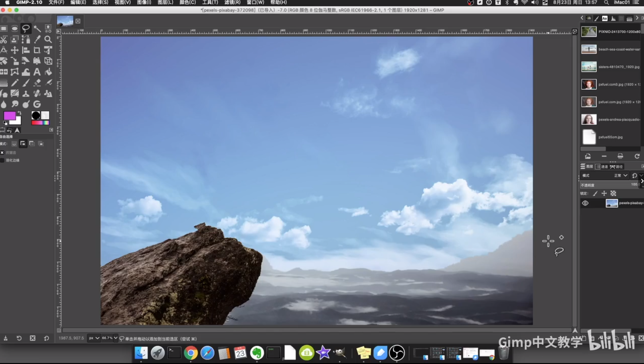Select the Paintbrush tool

click(26, 83)
